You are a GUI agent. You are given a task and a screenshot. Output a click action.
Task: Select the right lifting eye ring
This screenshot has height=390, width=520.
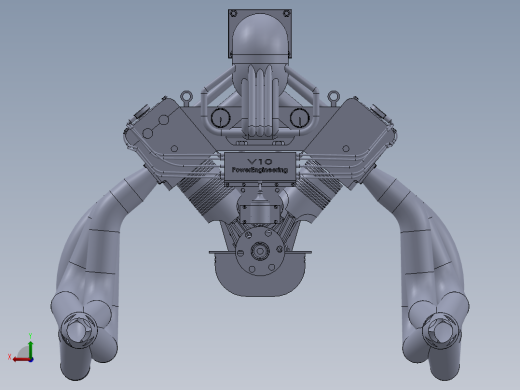333,97
